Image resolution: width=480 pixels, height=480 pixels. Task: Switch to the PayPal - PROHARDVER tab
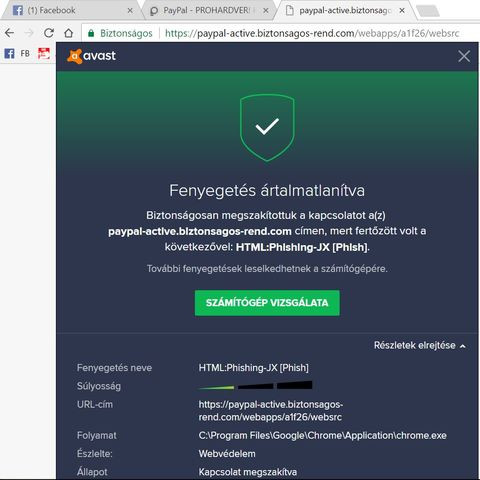(x=205, y=11)
